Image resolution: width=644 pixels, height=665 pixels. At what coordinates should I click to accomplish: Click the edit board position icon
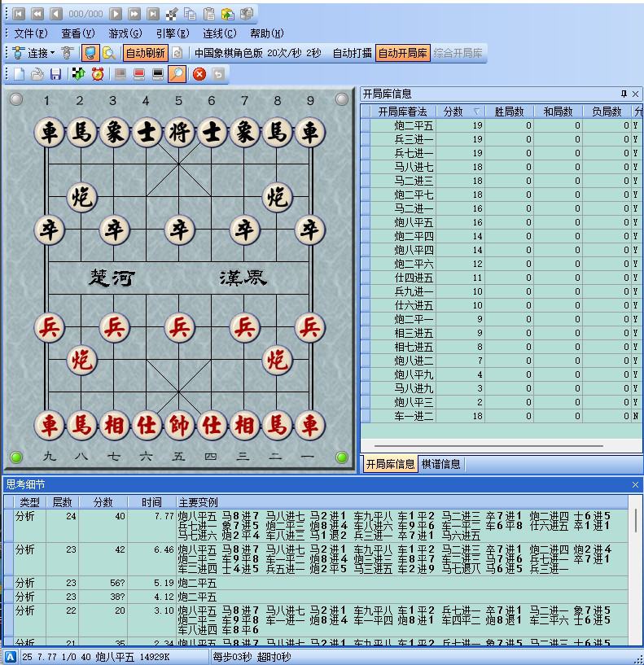(172, 14)
